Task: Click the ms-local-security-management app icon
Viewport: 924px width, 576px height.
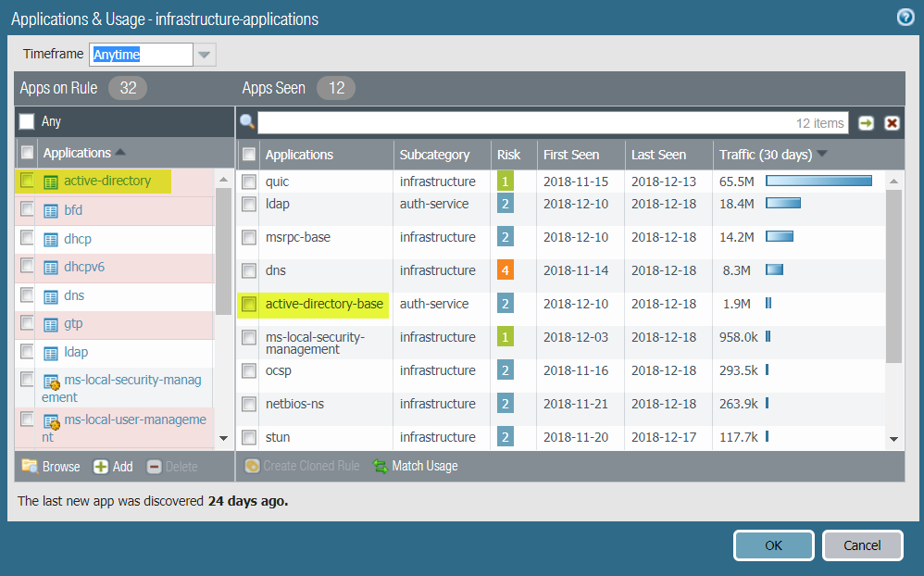Action: point(52,381)
